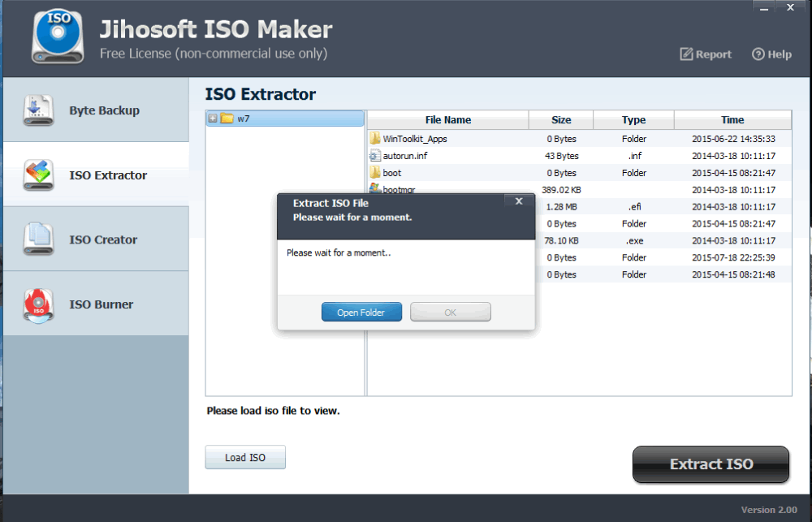Click the Extract ISO button

point(711,464)
